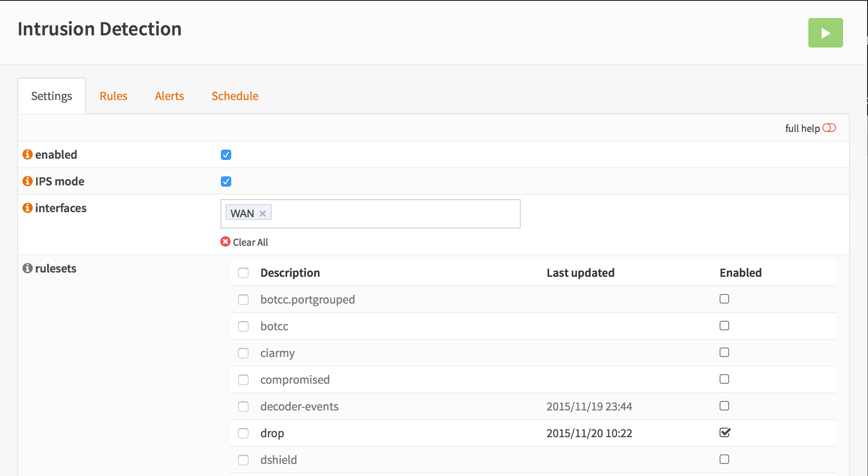Click info icon beside rulesets label
This screenshot has width=868, height=476.
tap(28, 268)
